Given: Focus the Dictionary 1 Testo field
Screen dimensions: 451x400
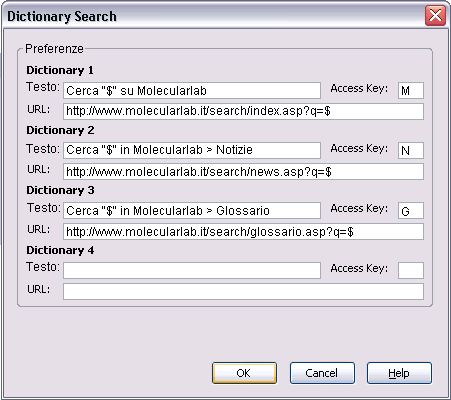Looking at the screenshot, I should [192, 91].
